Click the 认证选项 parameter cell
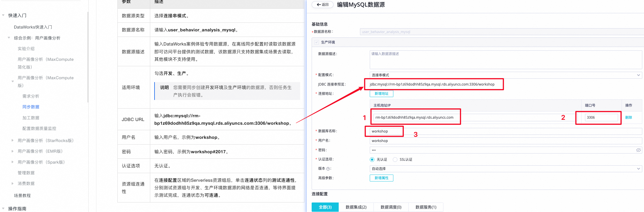The image size is (644, 212). (x=134, y=166)
